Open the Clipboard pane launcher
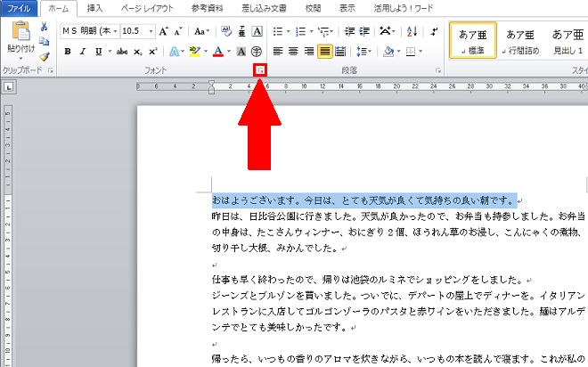588x367 pixels. [x=51, y=70]
